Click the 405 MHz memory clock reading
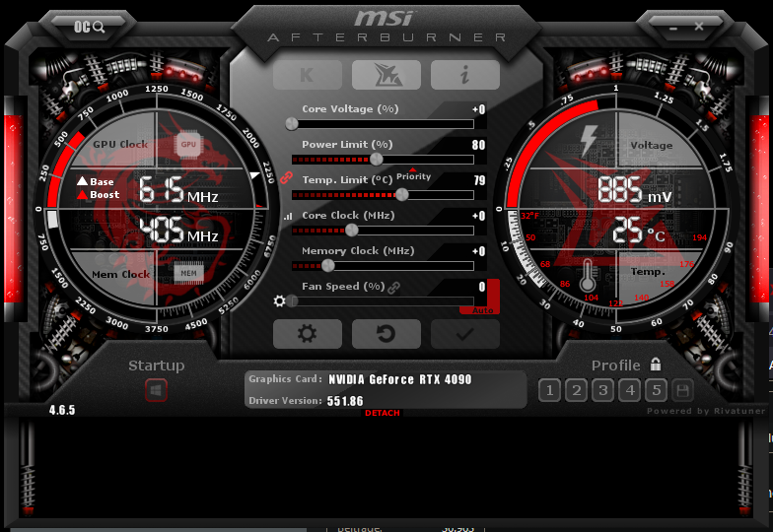Viewport: 773px width, 532px height. tap(178, 231)
